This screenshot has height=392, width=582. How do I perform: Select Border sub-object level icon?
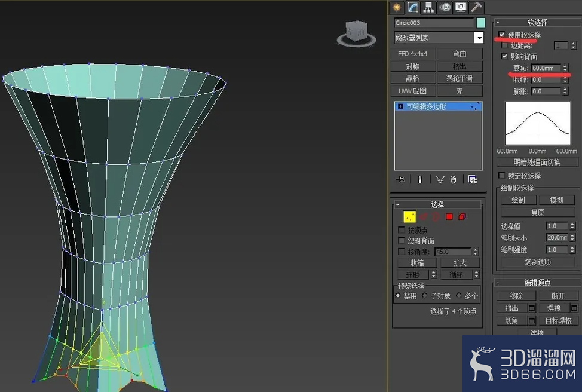point(436,217)
